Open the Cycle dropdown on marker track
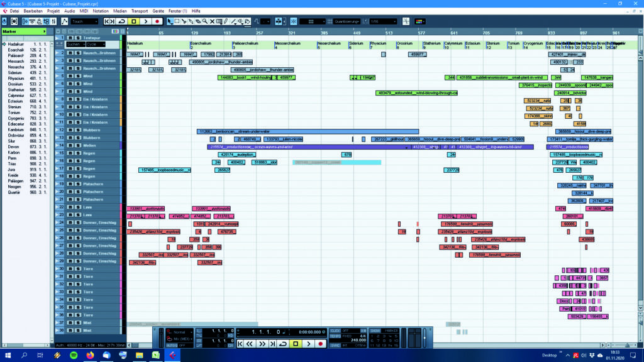The width and height of the screenshot is (644, 362). [96, 45]
